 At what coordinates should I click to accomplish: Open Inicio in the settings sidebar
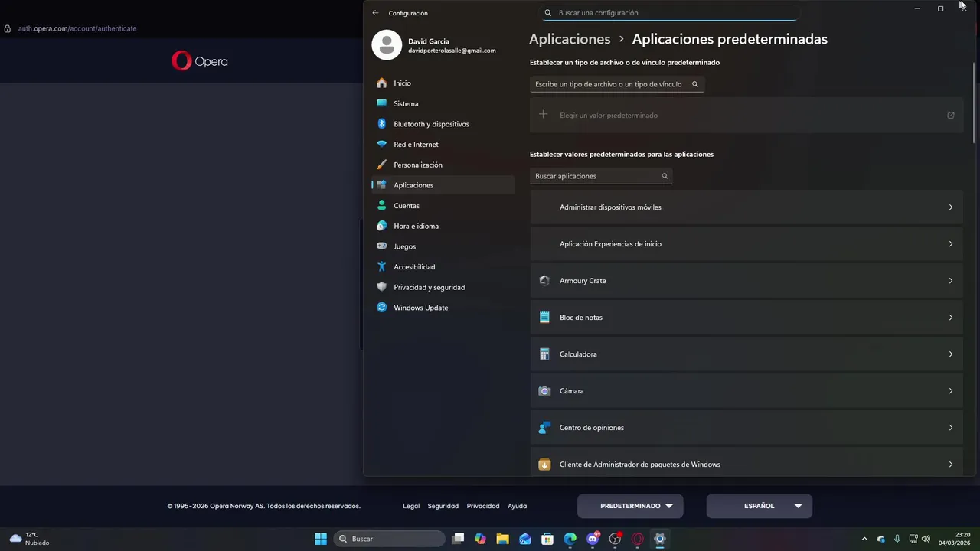click(x=443, y=83)
